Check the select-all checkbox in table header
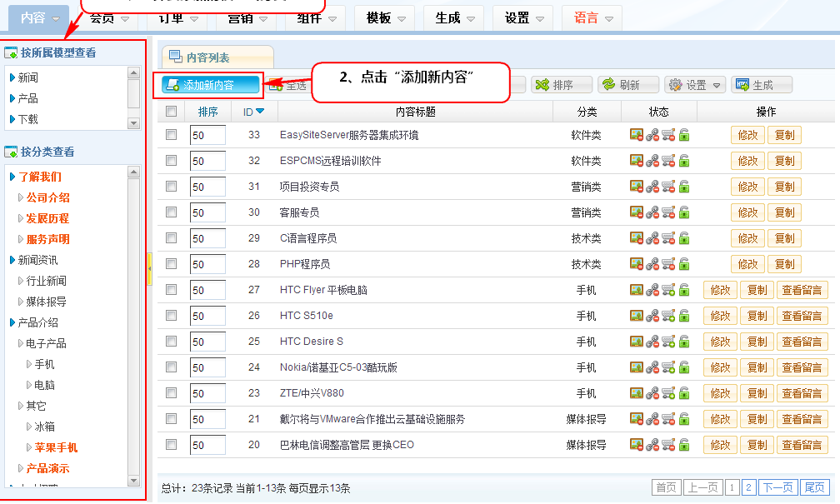 (x=171, y=112)
